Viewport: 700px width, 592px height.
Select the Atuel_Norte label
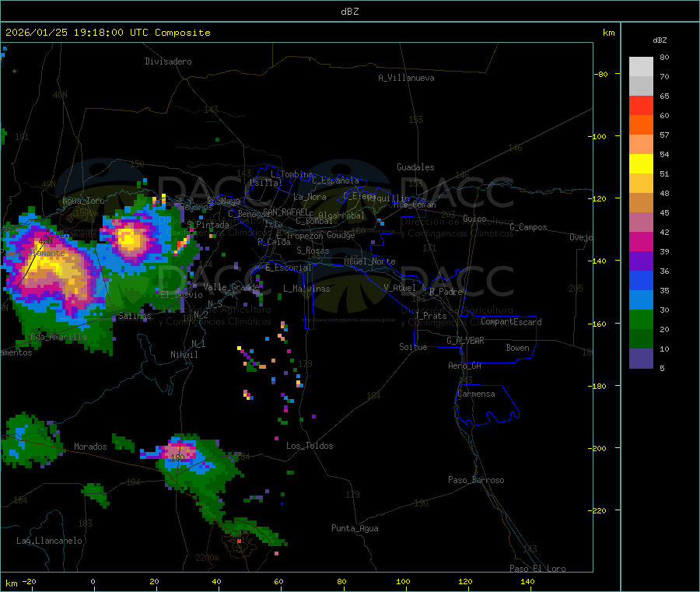click(369, 261)
